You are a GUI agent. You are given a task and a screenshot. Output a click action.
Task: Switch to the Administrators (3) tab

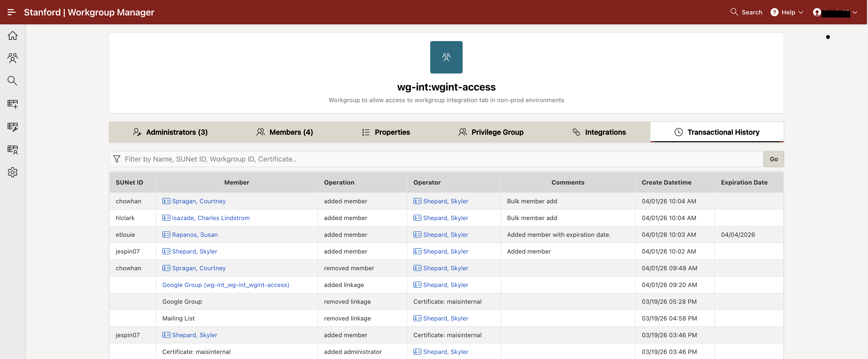(170, 132)
